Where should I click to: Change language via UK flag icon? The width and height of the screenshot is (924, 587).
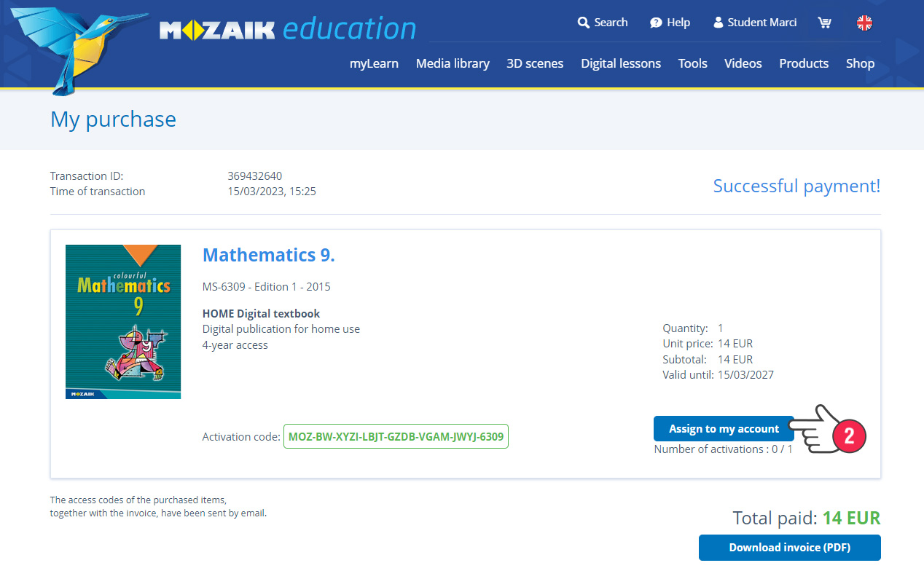pyautogui.click(x=864, y=23)
